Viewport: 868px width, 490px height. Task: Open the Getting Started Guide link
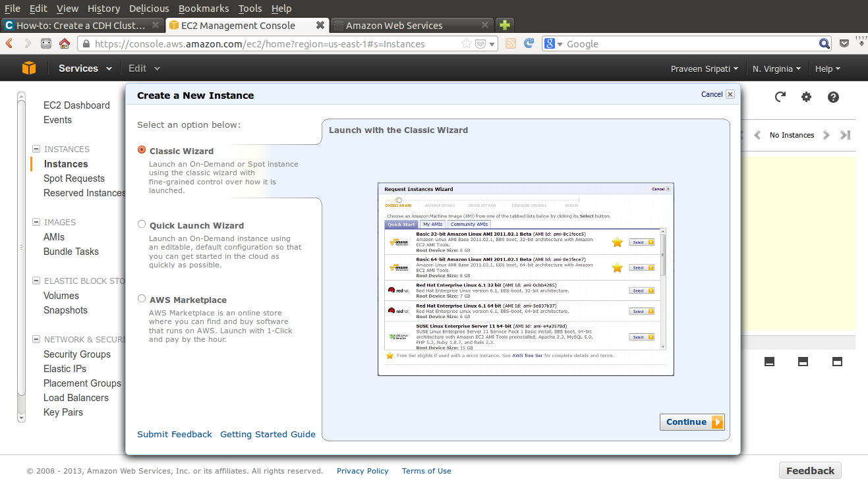268,435
